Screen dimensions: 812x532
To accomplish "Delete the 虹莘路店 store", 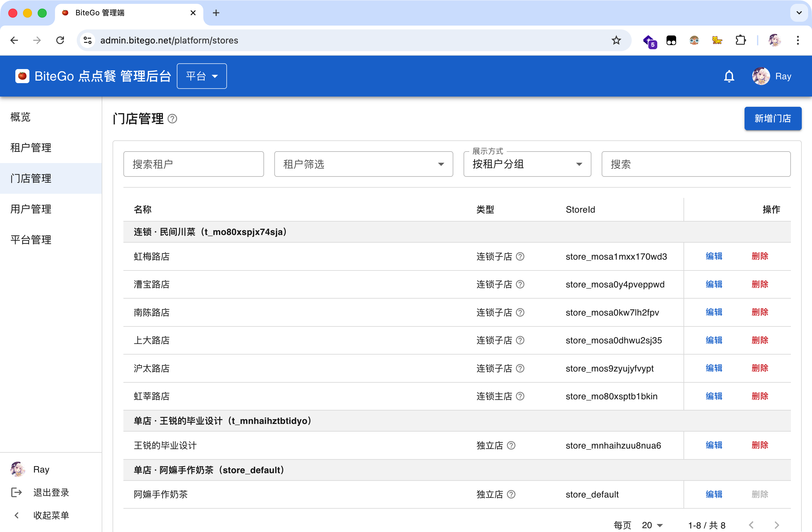I will click(760, 396).
